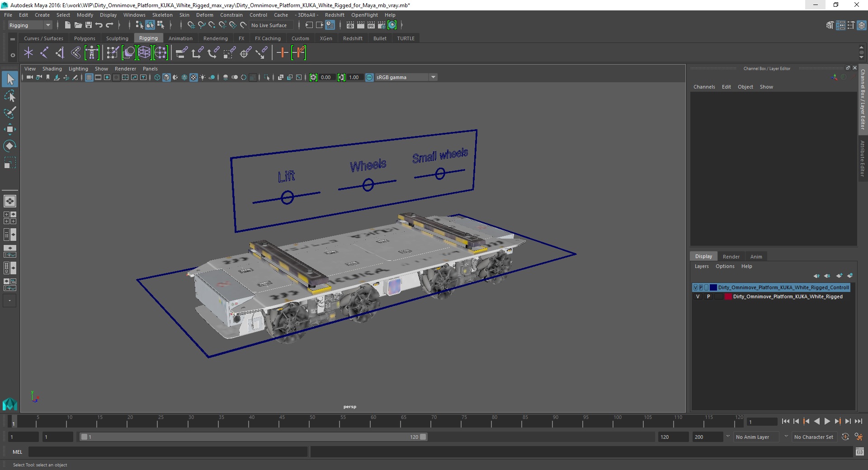This screenshot has height=470, width=868.
Task: Toggle visibility V of the Rigged_Controll layer
Action: click(695, 287)
